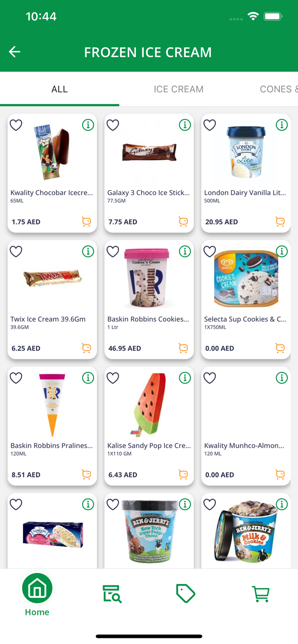Image resolution: width=298 pixels, height=644 pixels.
Task: Tap the back arrow on the header
Action: pos(14,52)
